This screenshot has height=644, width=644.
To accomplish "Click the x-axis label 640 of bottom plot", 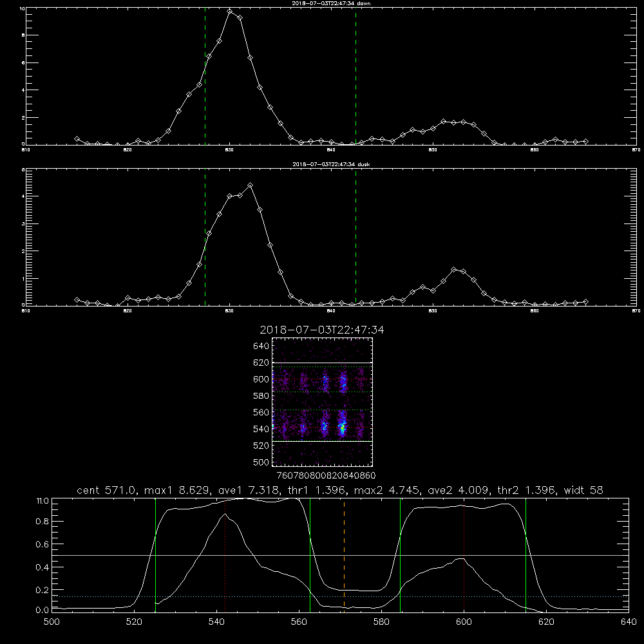I will coord(629,622).
